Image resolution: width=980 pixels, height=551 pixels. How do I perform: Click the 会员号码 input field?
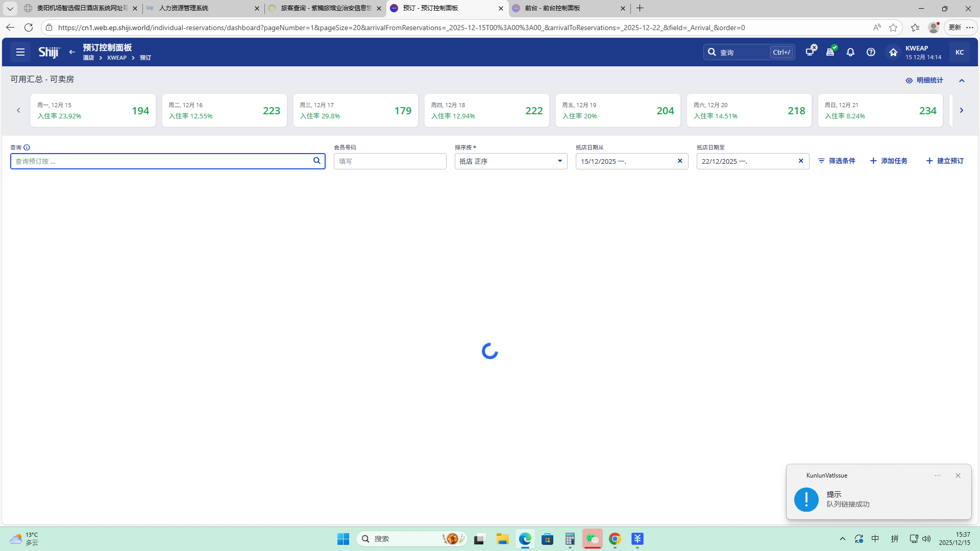[390, 161]
